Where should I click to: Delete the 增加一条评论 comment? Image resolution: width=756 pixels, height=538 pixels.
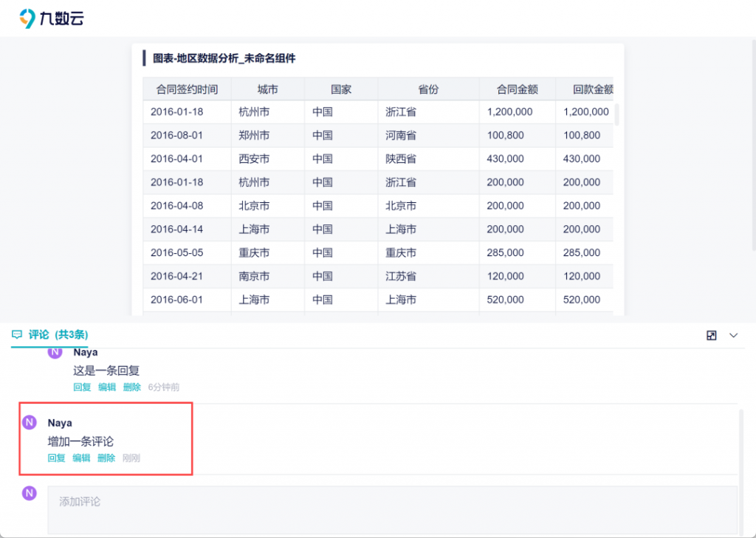[x=106, y=458]
